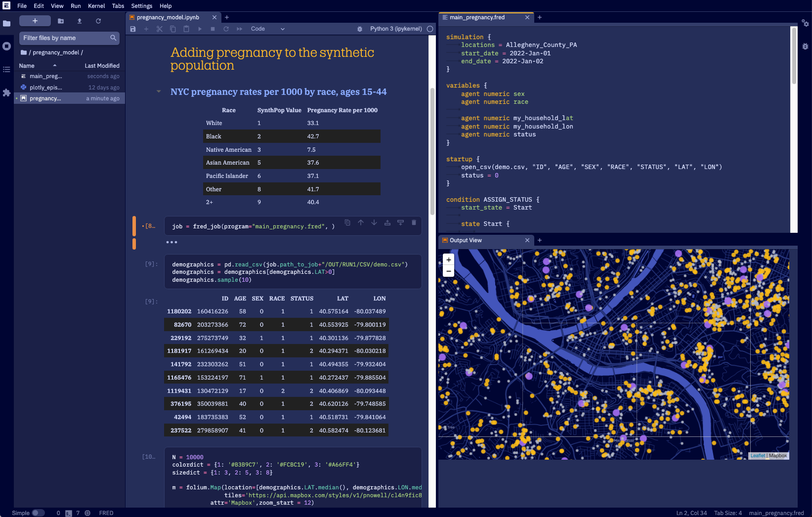This screenshot has width=812, height=517.
Task: Interrupt the kernel using the stop icon
Action: (x=213, y=29)
